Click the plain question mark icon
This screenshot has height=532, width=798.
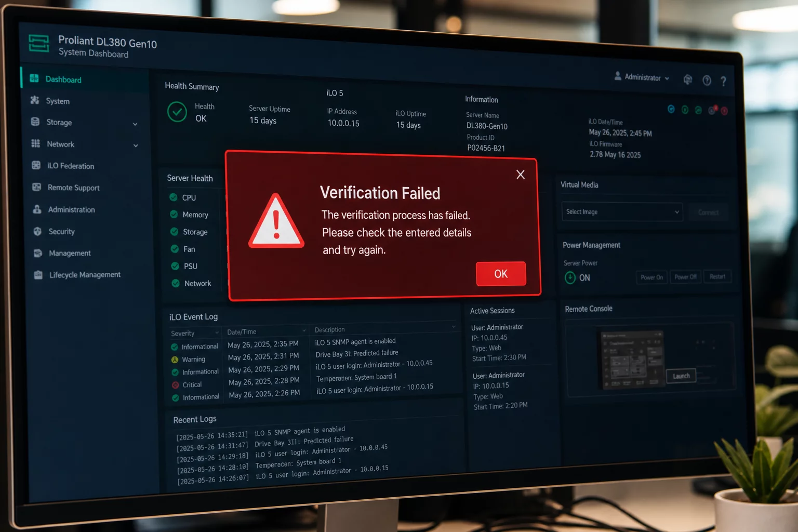click(x=724, y=81)
